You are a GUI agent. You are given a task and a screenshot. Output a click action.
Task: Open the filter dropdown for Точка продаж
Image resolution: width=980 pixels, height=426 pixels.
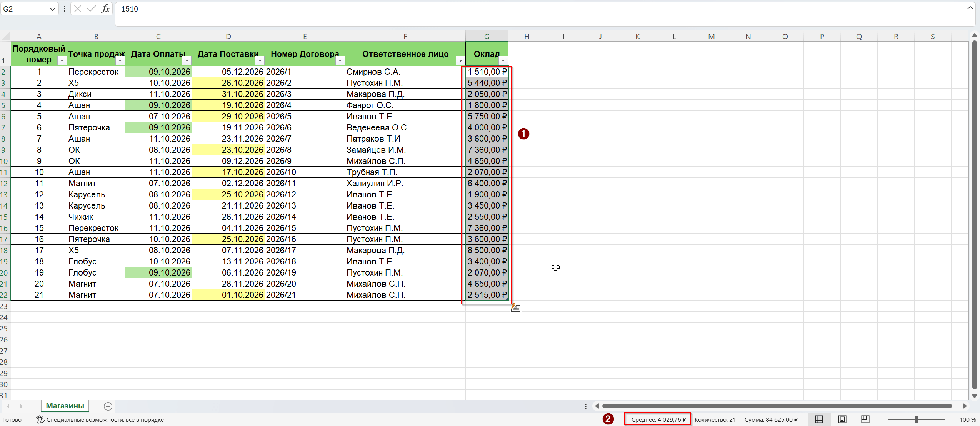[120, 60]
